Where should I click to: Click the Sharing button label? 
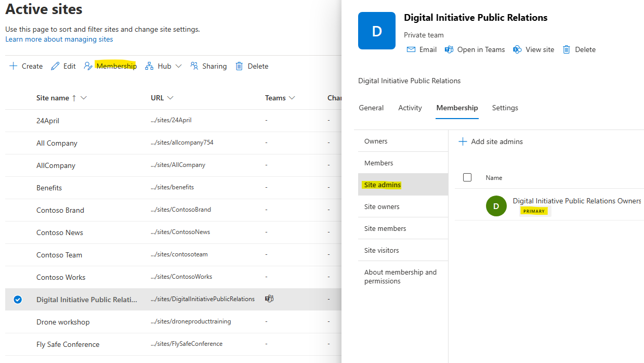tap(215, 66)
